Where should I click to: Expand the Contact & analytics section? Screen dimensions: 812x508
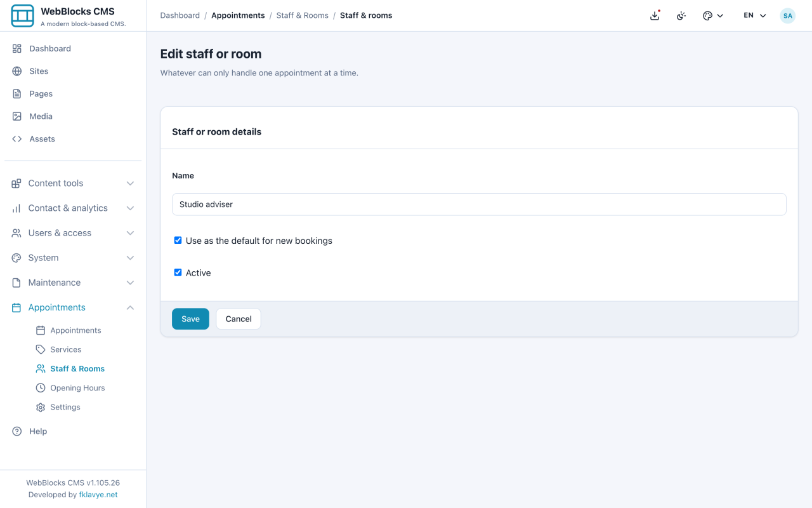(73, 208)
